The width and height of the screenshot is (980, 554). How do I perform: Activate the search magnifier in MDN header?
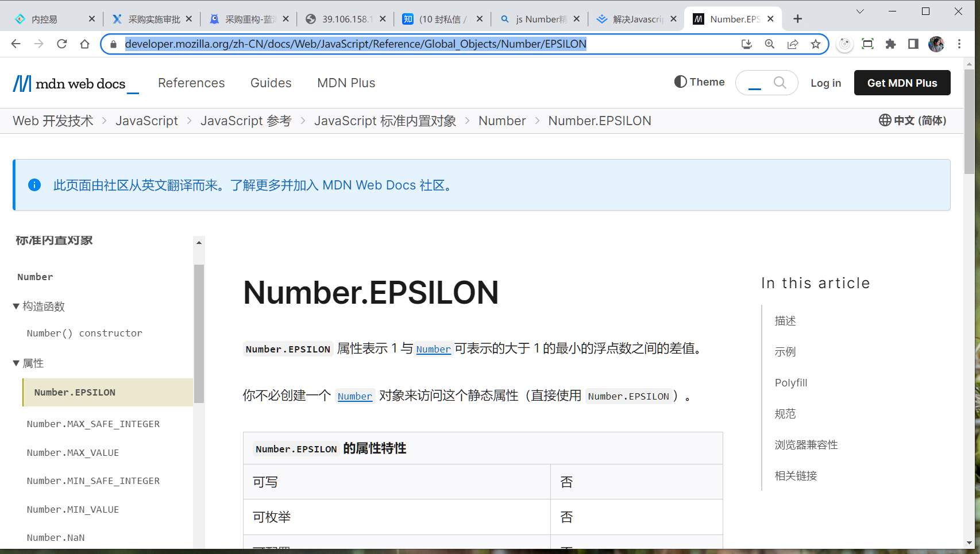[x=780, y=82]
